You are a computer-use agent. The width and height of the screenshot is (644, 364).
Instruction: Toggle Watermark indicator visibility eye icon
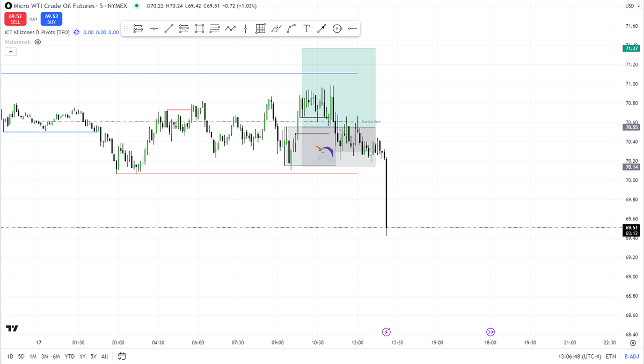coord(38,42)
